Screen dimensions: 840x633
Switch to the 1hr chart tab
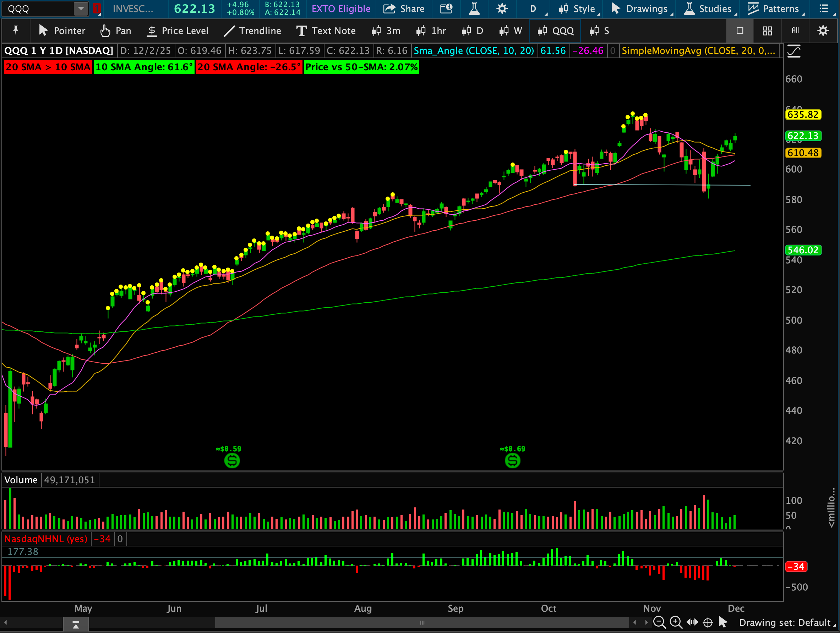tap(431, 31)
